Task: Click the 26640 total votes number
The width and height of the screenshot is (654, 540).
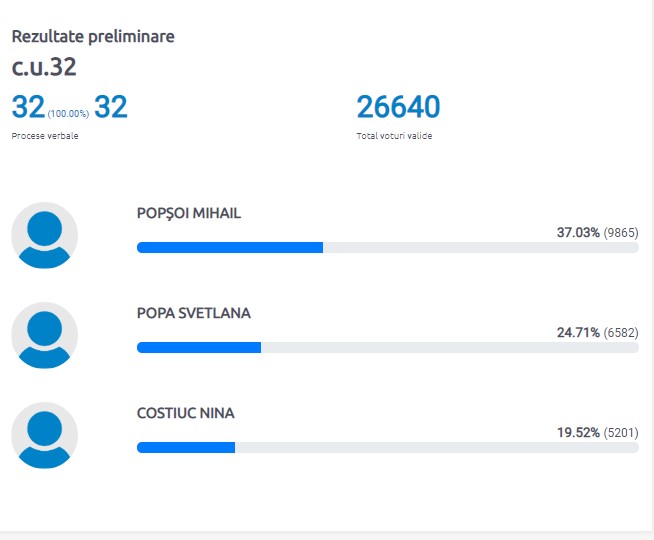Action: pyautogui.click(x=398, y=107)
